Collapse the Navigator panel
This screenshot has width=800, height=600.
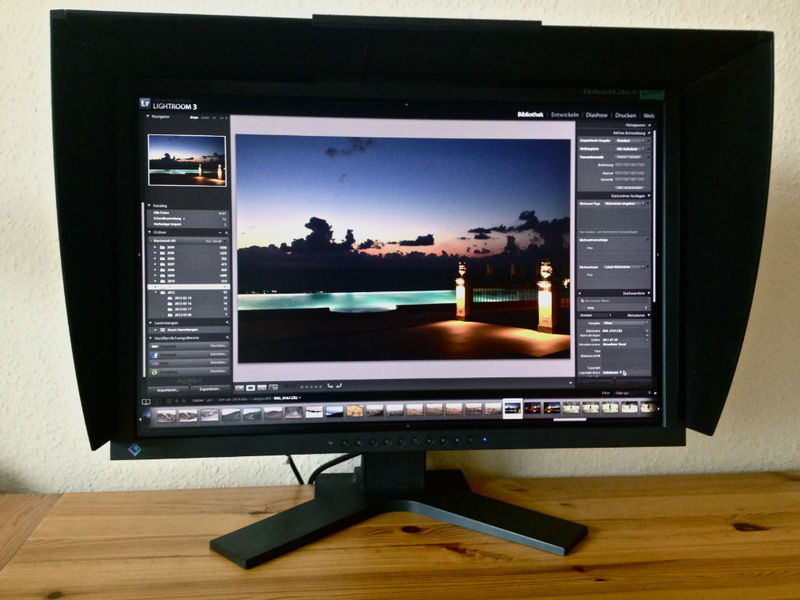click(148, 116)
